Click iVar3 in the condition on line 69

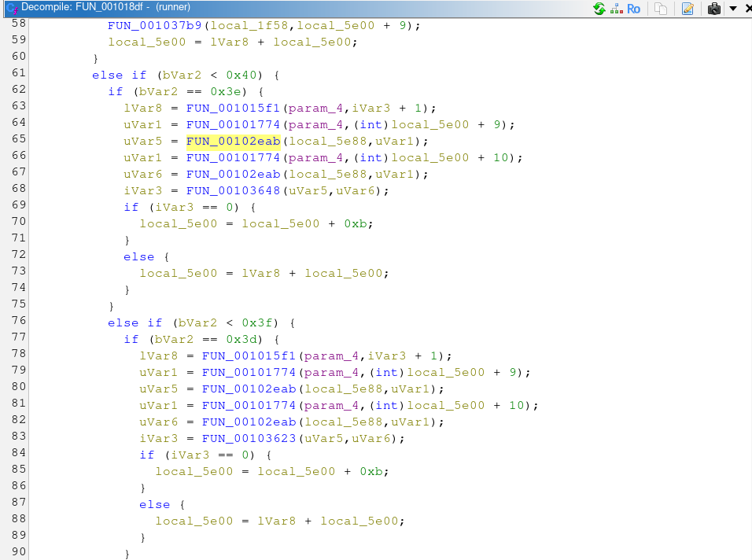[174, 208]
